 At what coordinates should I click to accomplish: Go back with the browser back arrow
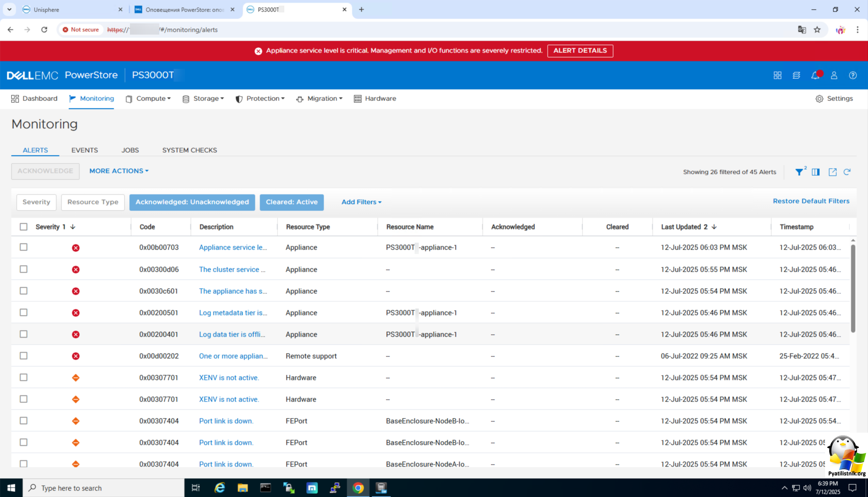[10, 29]
